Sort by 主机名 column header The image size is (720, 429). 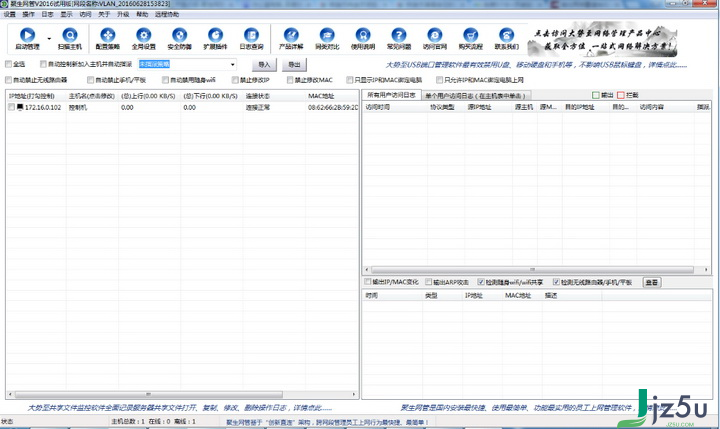92,96
